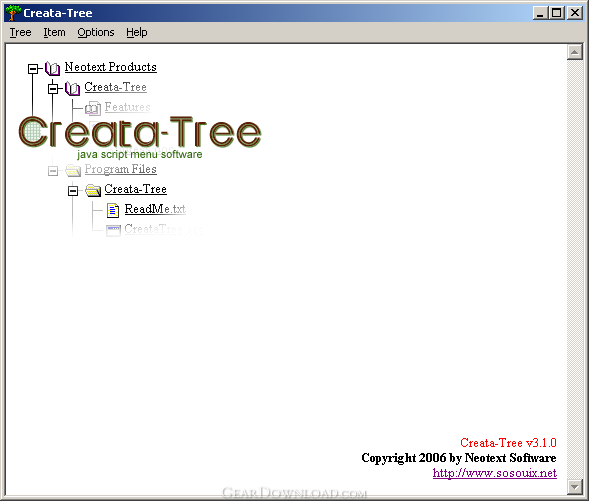Click the Copyright 2006 by Neotext Software text
Viewport: 589px width, 501px height.
point(459,458)
